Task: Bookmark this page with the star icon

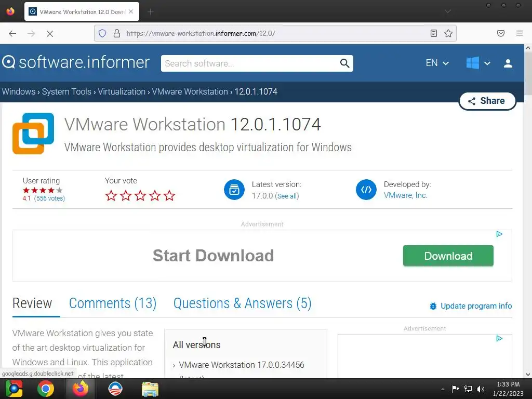Action: click(x=448, y=33)
